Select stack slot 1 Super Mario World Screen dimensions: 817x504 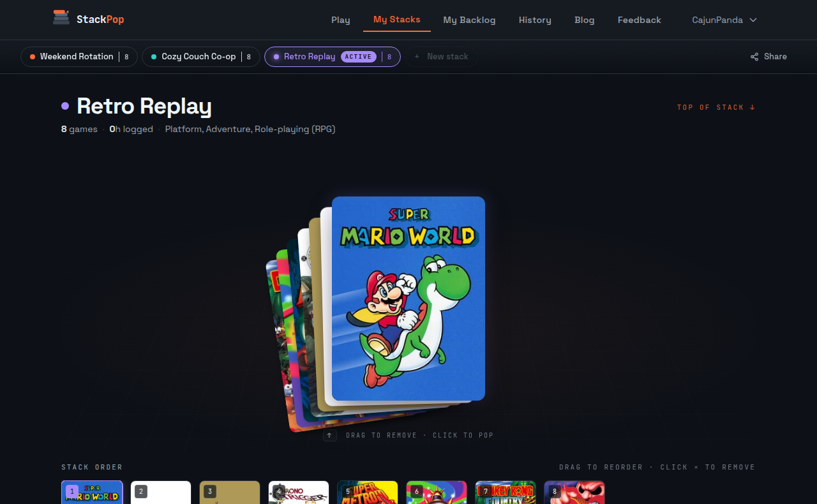(92, 492)
